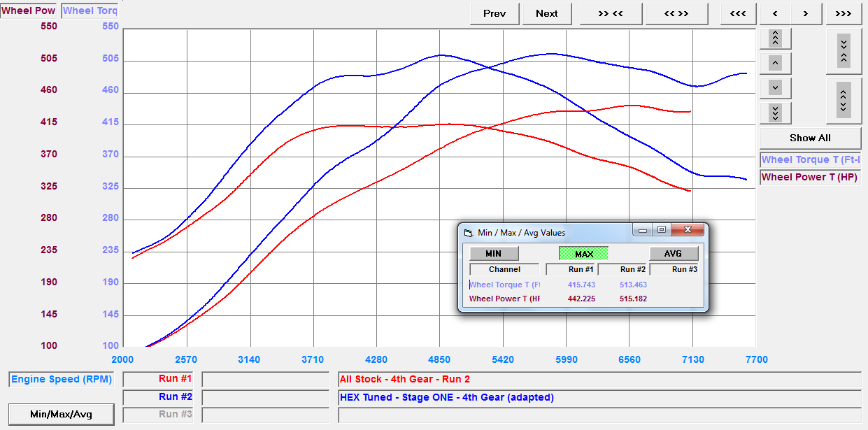Select AVG in the values dialog
This screenshot has height=430, width=868.
pos(674,253)
